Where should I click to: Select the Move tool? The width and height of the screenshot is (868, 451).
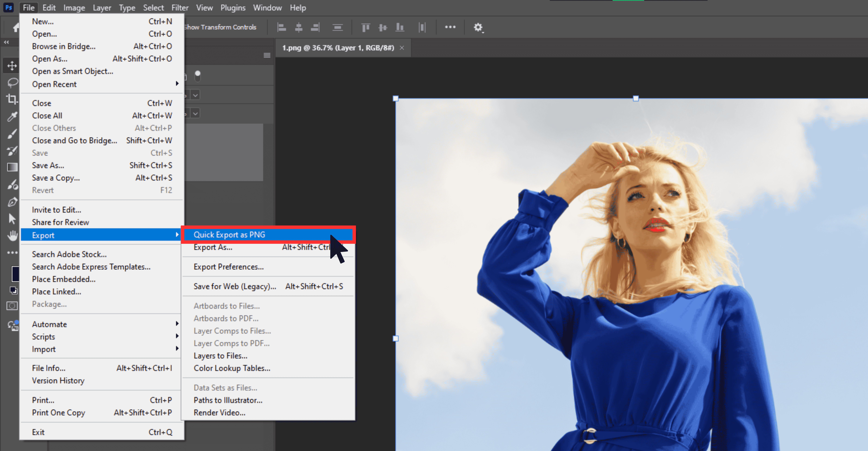click(12, 66)
